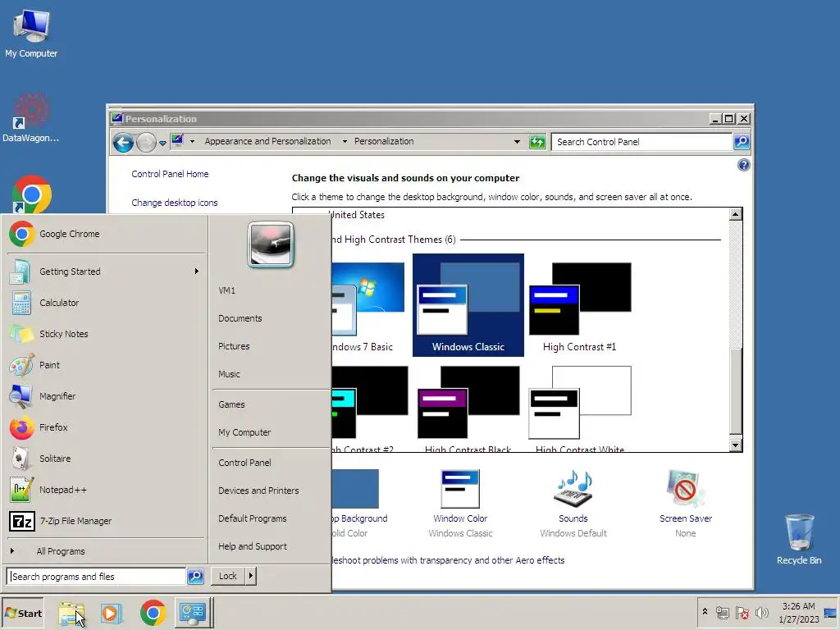Screen dimensions: 840x630
Task: Open Getting Started in the Start menu
Action: pos(106,272)
